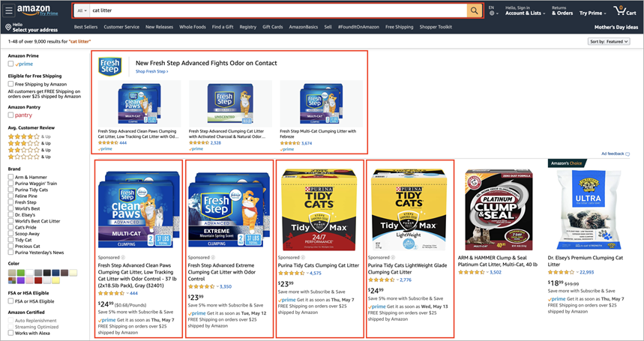Open the Fresh Step Unscented banner product image
644x341 pixels.
coord(230,104)
